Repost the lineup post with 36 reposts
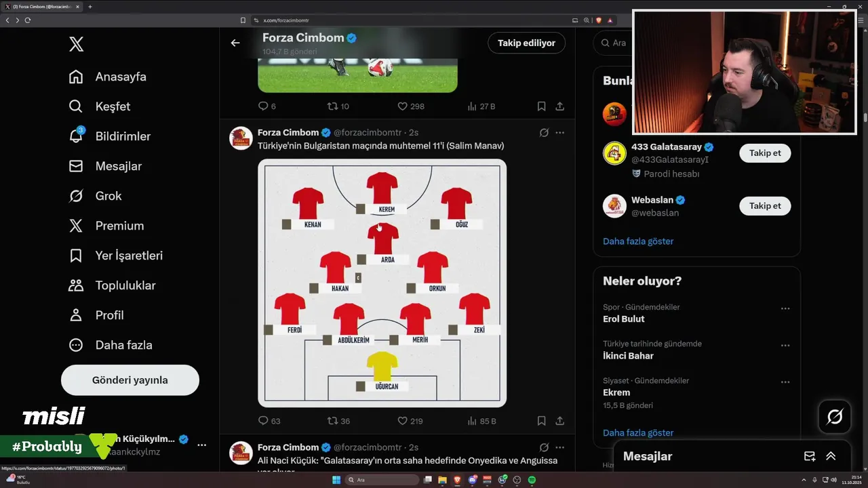Image resolution: width=868 pixels, height=488 pixels. point(338,421)
